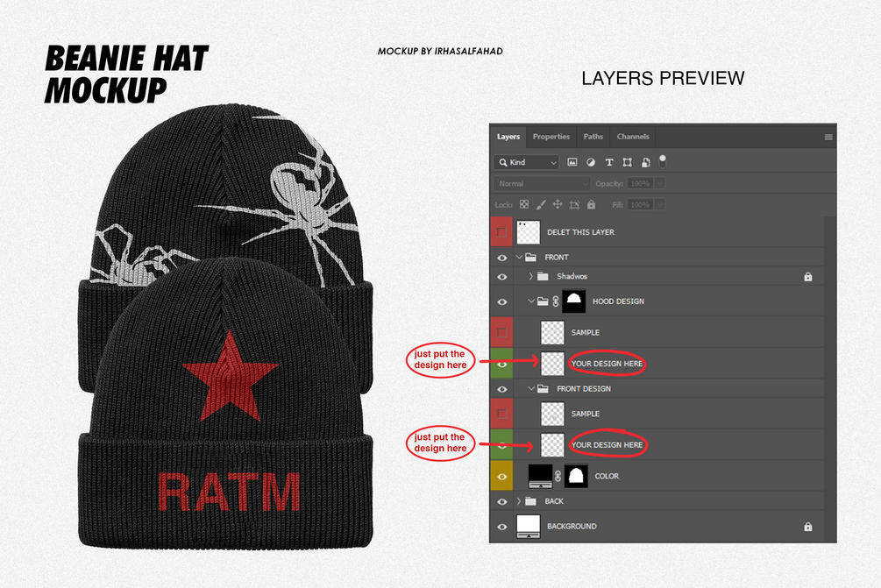Click the lock icon on BACKGROUND layer

(x=808, y=527)
